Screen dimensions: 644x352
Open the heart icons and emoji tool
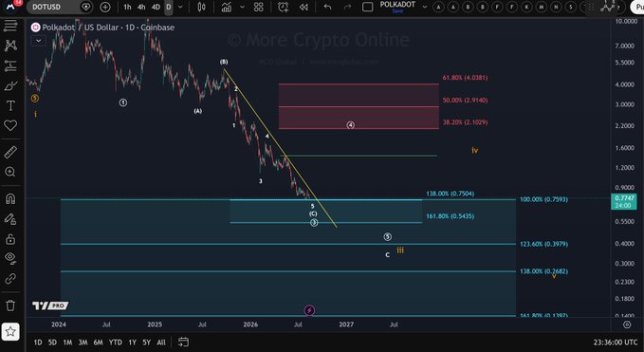click(10, 125)
